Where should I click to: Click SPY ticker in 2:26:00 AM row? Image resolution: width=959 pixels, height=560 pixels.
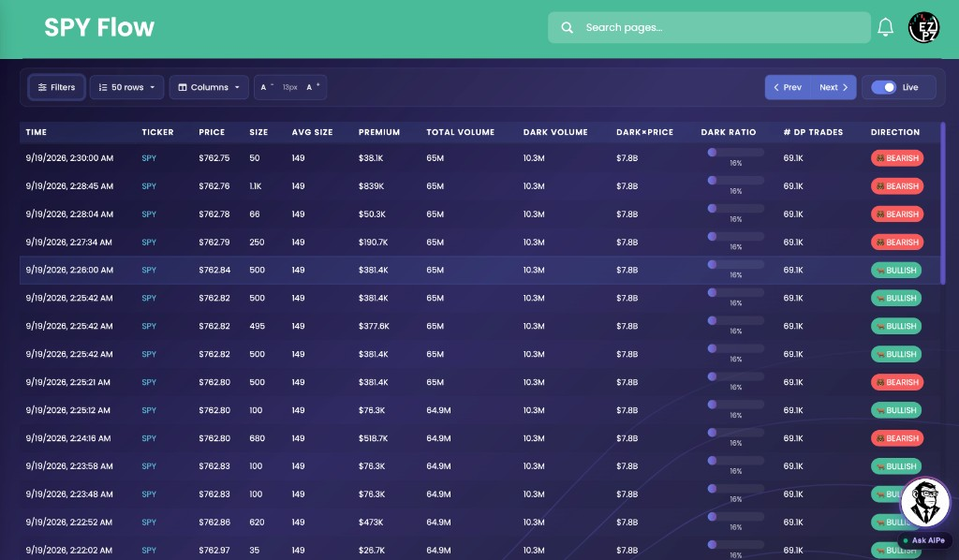click(x=149, y=270)
